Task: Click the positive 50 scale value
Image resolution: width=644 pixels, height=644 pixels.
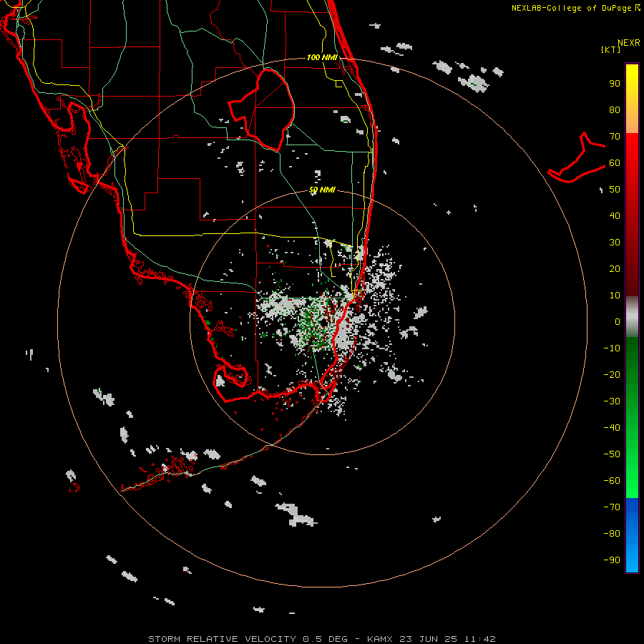Action: point(615,190)
